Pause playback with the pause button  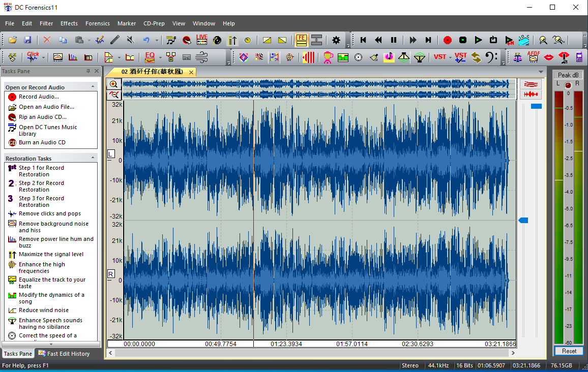tap(394, 40)
